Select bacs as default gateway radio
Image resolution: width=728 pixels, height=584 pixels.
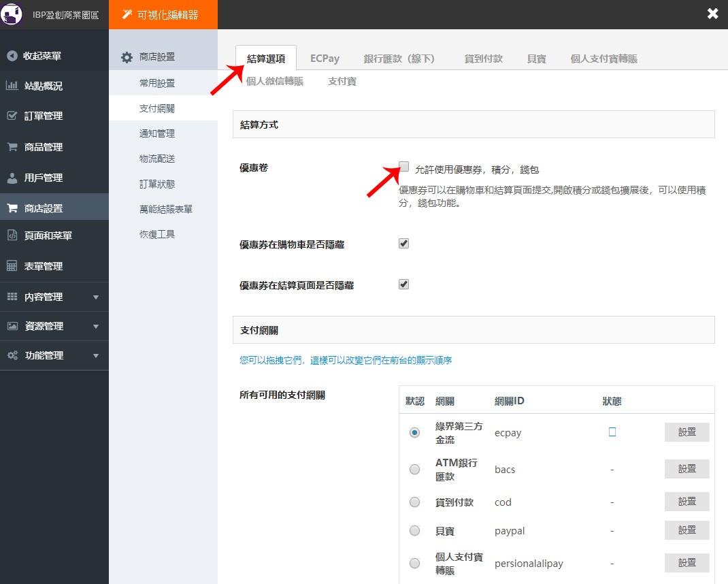click(x=414, y=469)
